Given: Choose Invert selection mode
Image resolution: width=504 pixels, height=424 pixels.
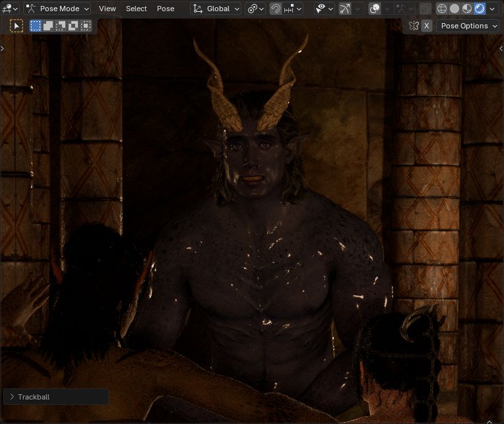Looking at the screenshot, I should click(73, 26).
